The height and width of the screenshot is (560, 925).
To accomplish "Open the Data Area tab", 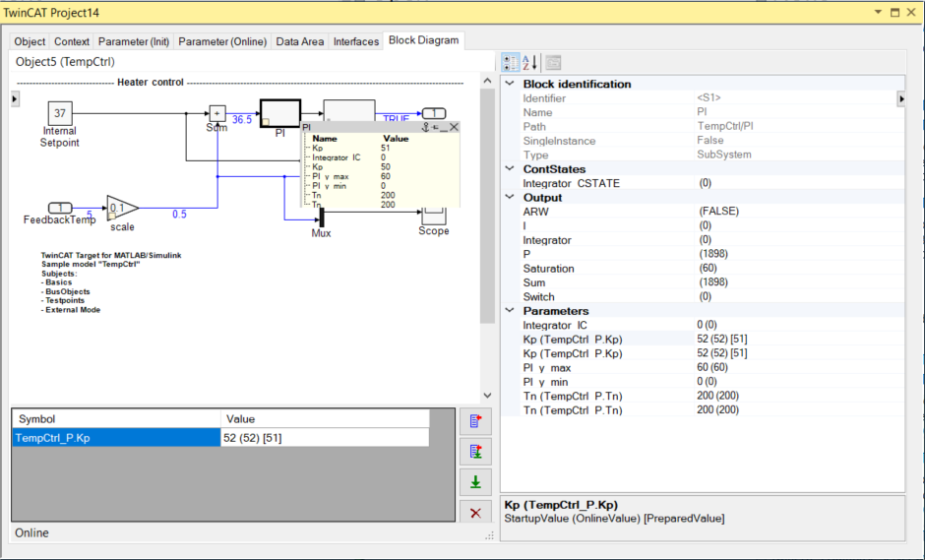I will pos(300,41).
